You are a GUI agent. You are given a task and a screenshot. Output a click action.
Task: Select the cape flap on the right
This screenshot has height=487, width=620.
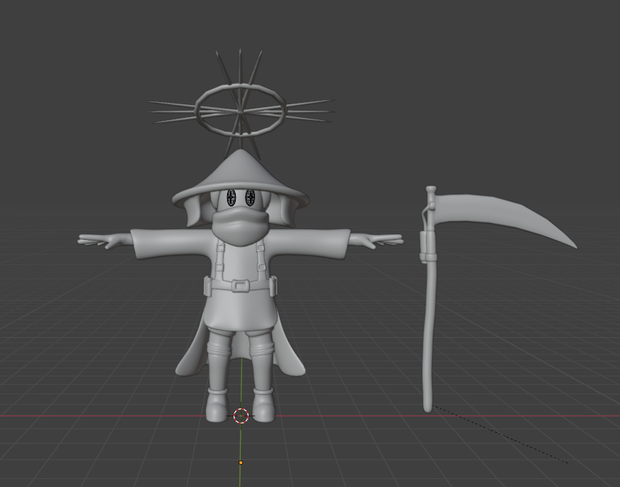pyautogui.click(x=289, y=350)
